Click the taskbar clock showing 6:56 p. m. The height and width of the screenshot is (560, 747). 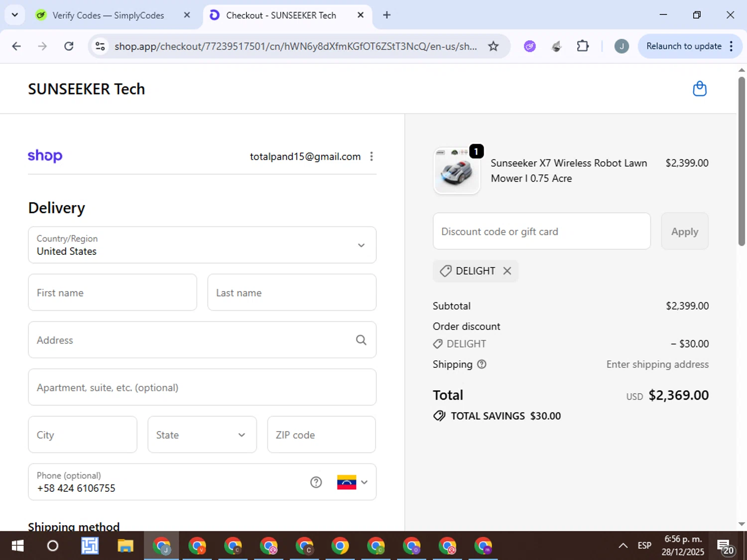683,546
